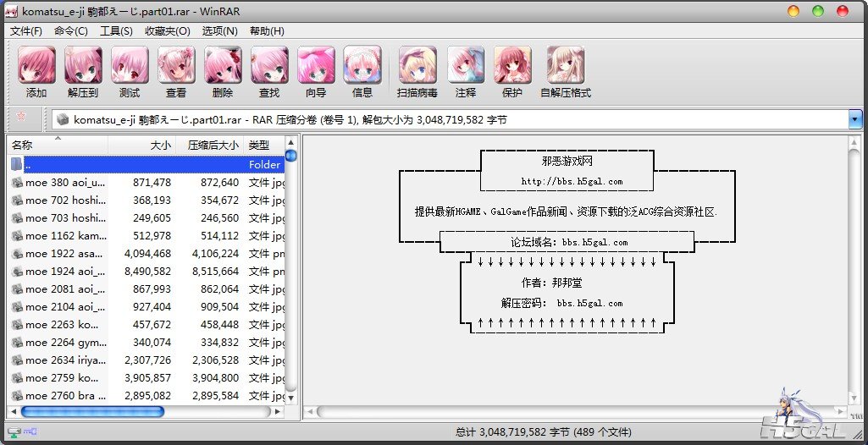
Task: Click the 添加 (Add) toolbar icon
Action: click(36, 65)
